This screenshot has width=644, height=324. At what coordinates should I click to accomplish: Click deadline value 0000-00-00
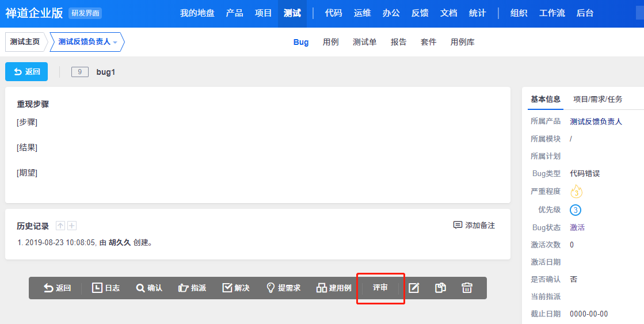coord(589,314)
